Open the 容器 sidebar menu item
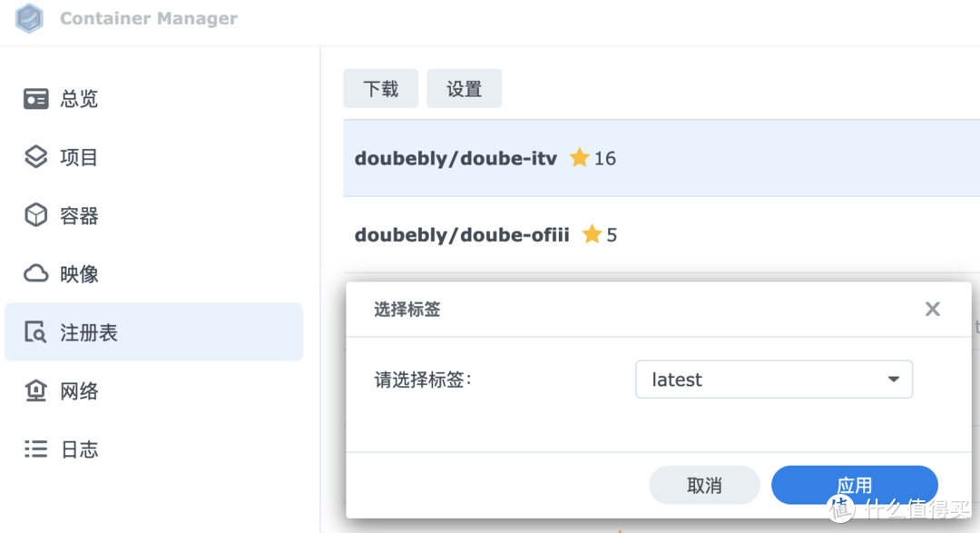980x533 pixels. click(79, 216)
